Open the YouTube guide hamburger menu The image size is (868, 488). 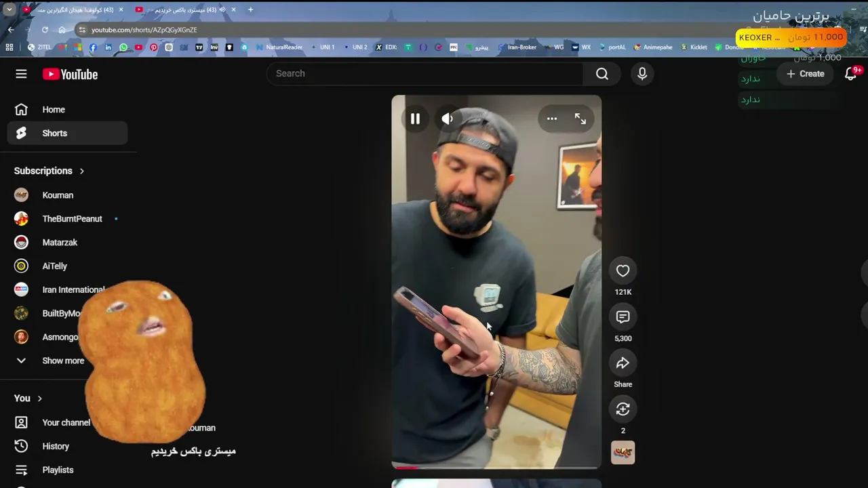point(21,74)
